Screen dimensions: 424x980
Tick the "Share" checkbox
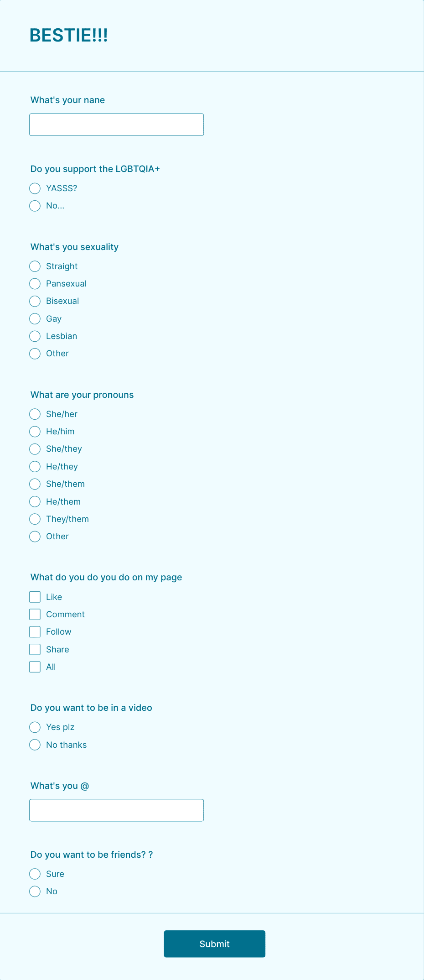point(35,649)
